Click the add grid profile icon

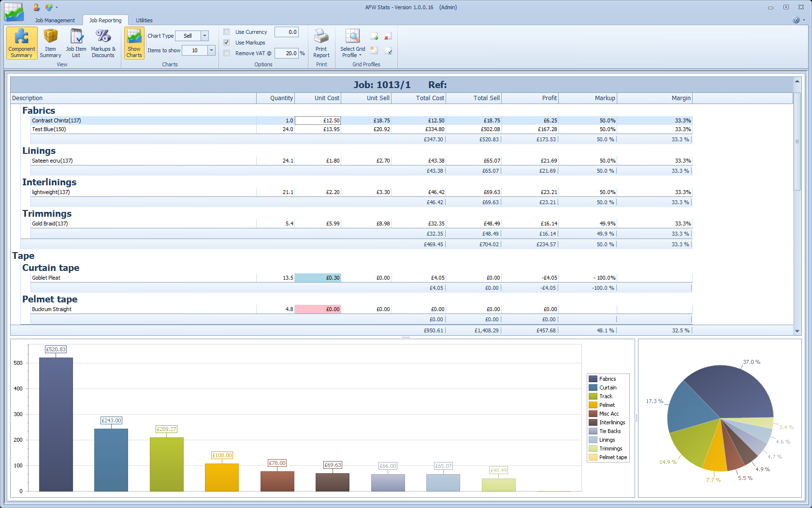pos(374,37)
